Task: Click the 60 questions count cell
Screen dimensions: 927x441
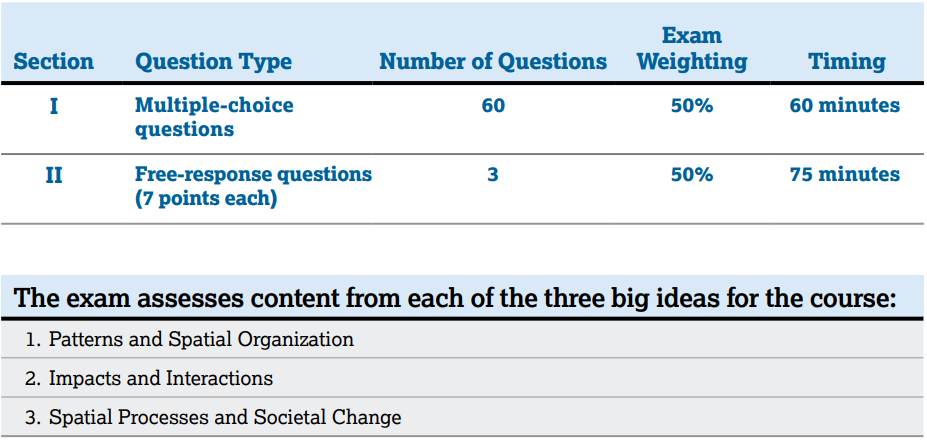Action: tap(493, 105)
